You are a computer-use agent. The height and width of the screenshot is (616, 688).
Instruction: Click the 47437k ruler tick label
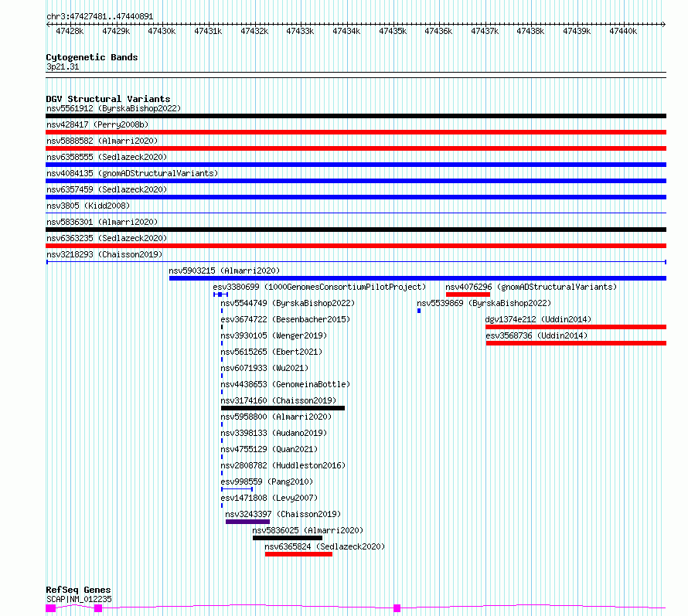pyautogui.click(x=485, y=31)
